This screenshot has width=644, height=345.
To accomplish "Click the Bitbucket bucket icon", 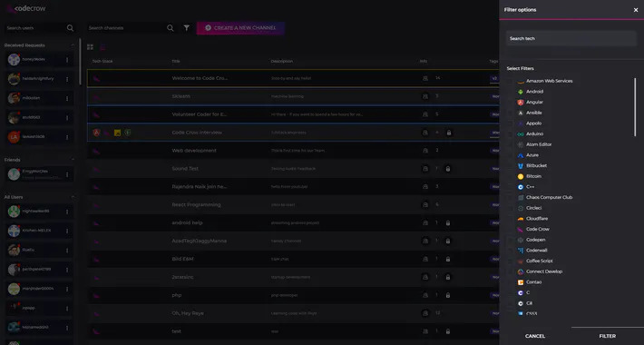I will pyautogui.click(x=521, y=166).
